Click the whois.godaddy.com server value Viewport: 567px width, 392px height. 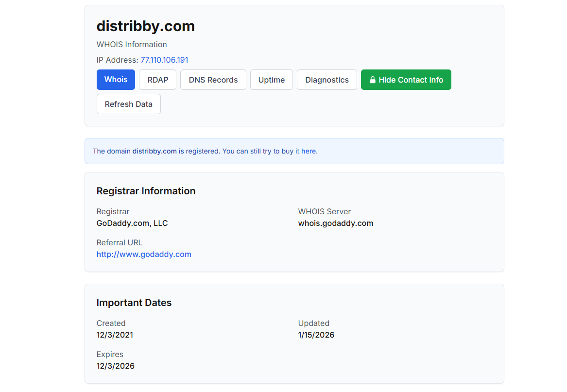pyautogui.click(x=336, y=223)
